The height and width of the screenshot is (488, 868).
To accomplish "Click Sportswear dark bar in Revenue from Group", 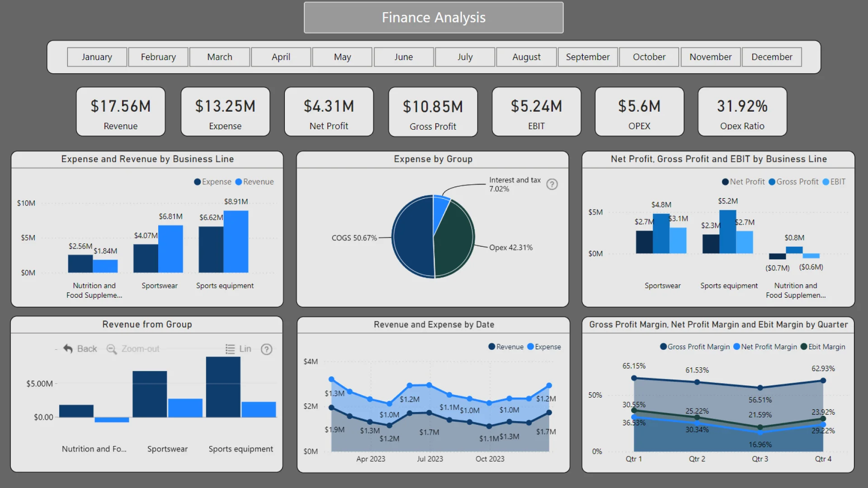I will click(x=150, y=394).
